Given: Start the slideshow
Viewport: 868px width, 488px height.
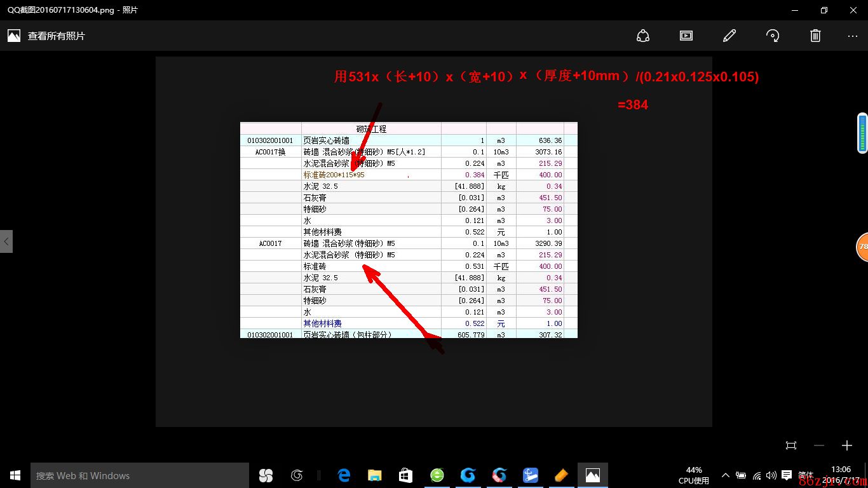Looking at the screenshot, I should click(686, 36).
